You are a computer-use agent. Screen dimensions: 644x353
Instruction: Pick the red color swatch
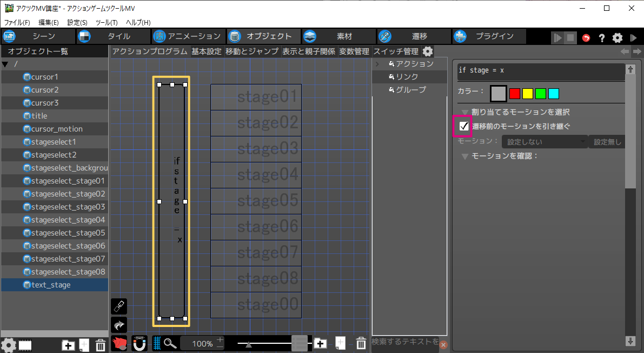click(x=515, y=94)
